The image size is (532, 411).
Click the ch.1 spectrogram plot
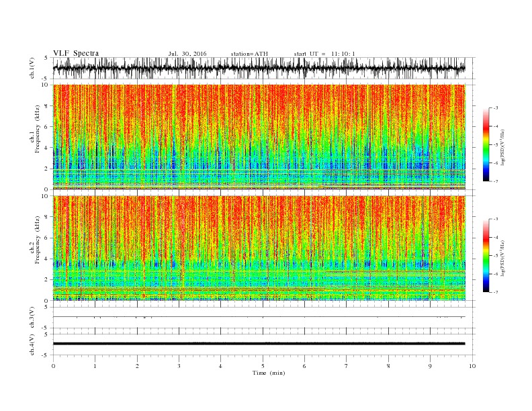pos(259,137)
